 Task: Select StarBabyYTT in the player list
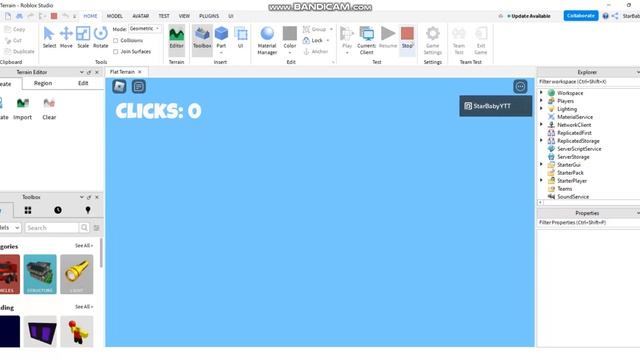pyautogui.click(x=496, y=106)
